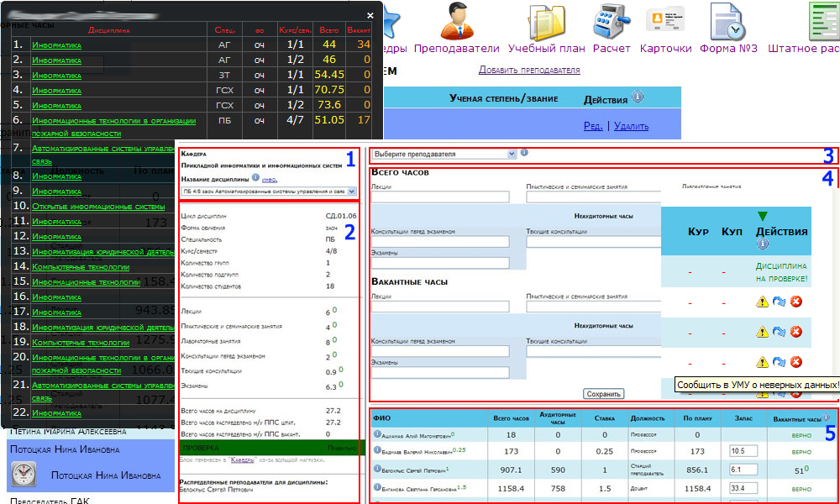Open row 1 Информатика link in popup
This screenshot has height=504, width=840.
tap(57, 45)
